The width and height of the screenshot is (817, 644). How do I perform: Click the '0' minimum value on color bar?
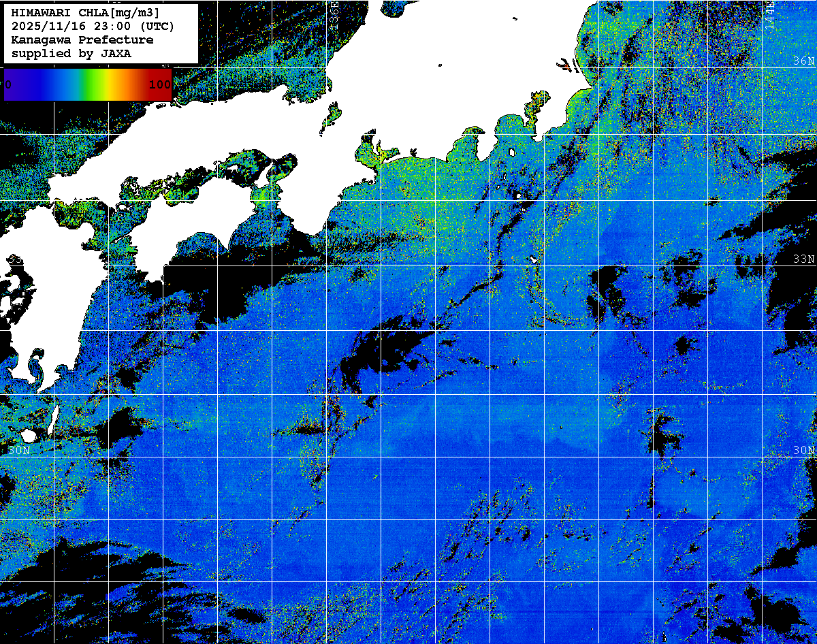pyautogui.click(x=8, y=84)
